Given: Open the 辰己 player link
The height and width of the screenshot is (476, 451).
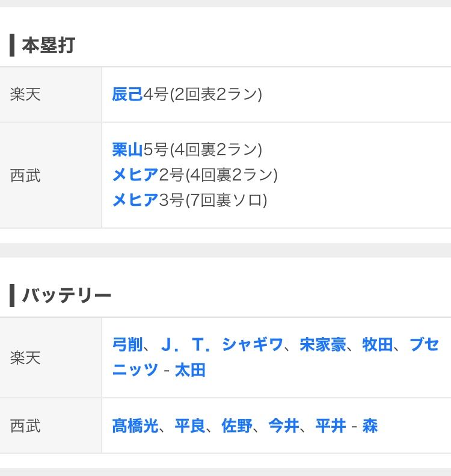Looking at the screenshot, I should [x=127, y=94].
